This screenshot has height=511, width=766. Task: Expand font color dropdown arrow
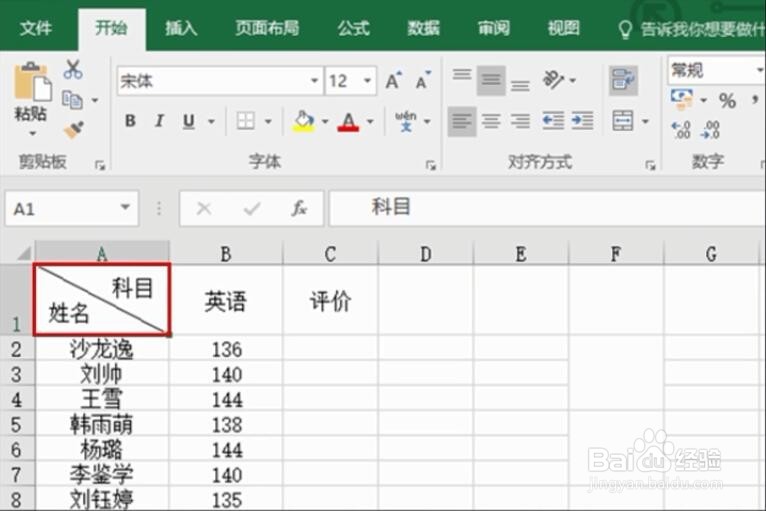[x=370, y=121]
